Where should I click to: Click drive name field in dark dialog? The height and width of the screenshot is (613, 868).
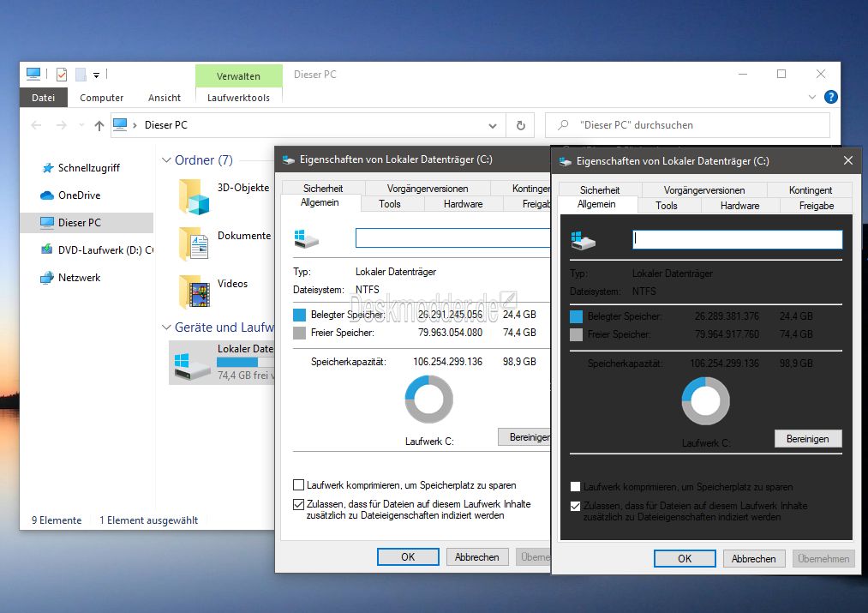point(738,240)
